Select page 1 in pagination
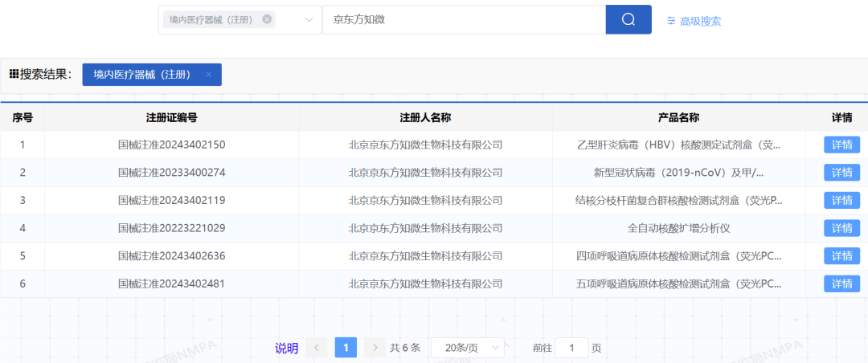The image size is (868, 363). click(346, 348)
